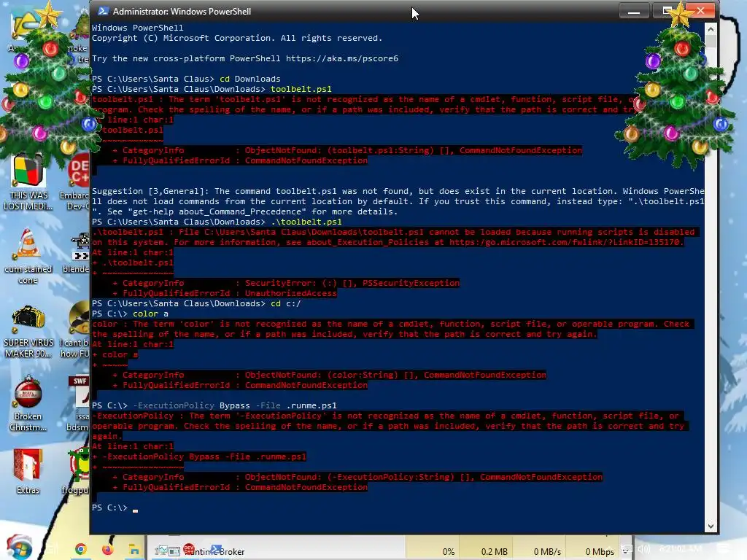Click the 'color a' command text
This screenshot has width=747, height=560.
click(x=150, y=314)
